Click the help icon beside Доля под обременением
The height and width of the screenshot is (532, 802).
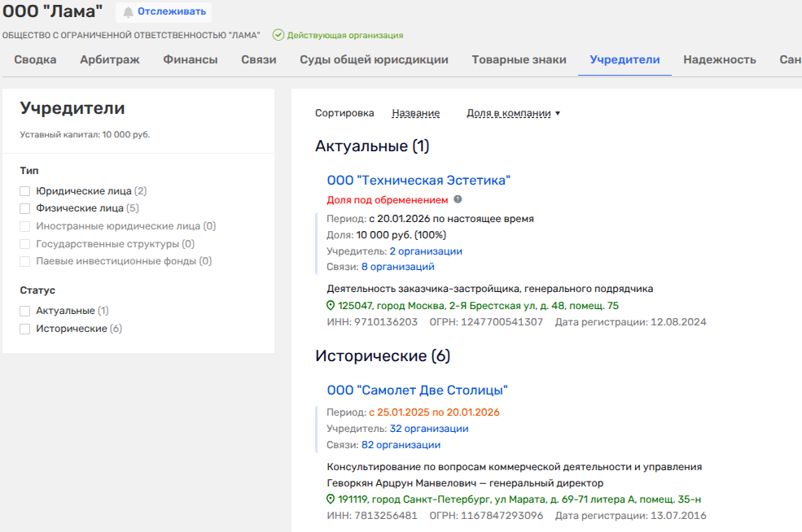pyautogui.click(x=458, y=199)
